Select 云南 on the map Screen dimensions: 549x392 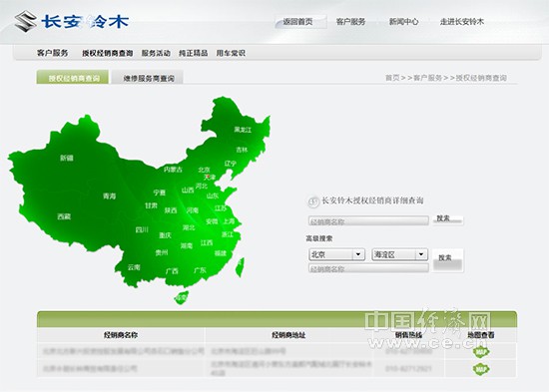[134, 267]
